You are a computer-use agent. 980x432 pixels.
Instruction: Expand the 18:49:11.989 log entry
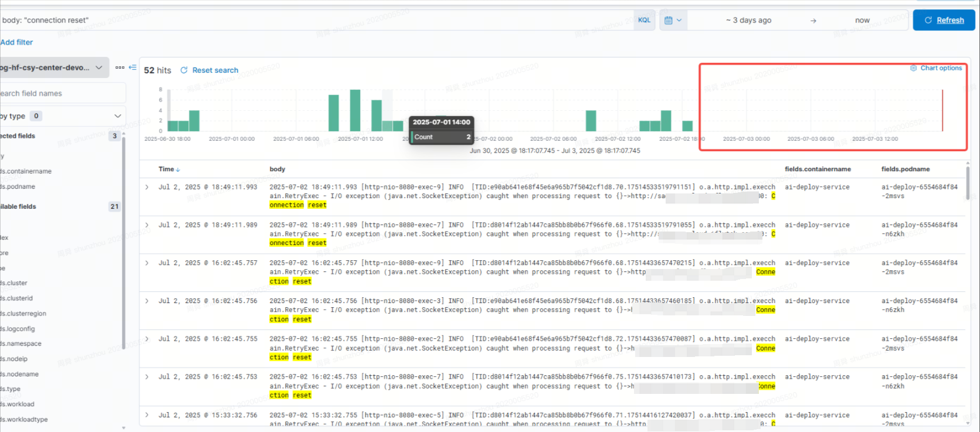[147, 225]
